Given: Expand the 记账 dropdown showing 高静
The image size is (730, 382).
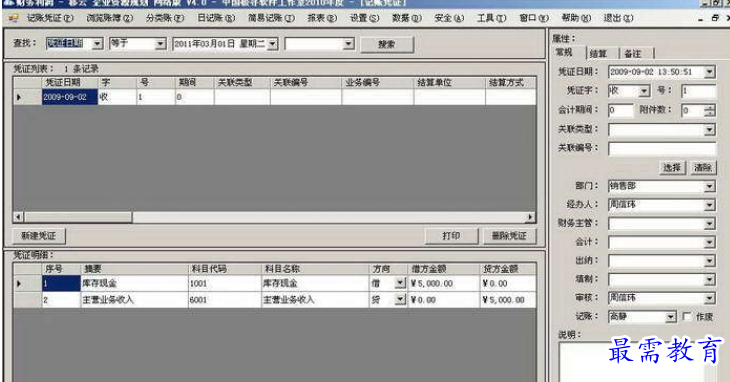Looking at the screenshot, I should (x=670, y=317).
